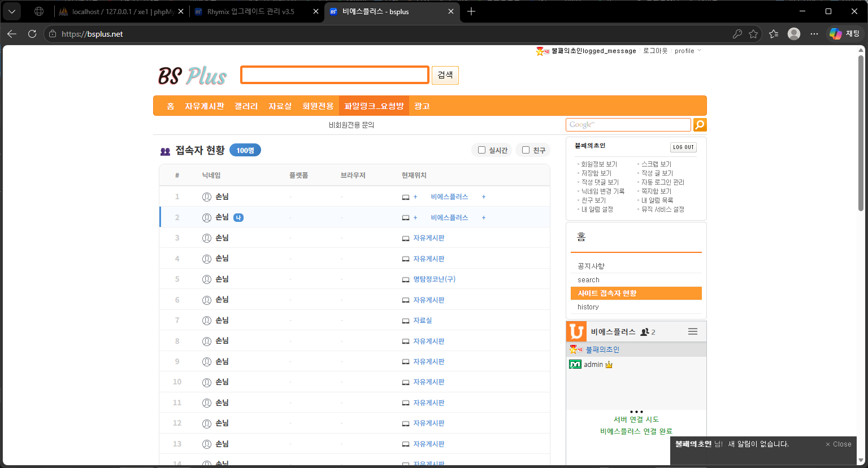The width and height of the screenshot is (868, 468).
Task: Click the chat user count icon
Action: tap(644, 332)
